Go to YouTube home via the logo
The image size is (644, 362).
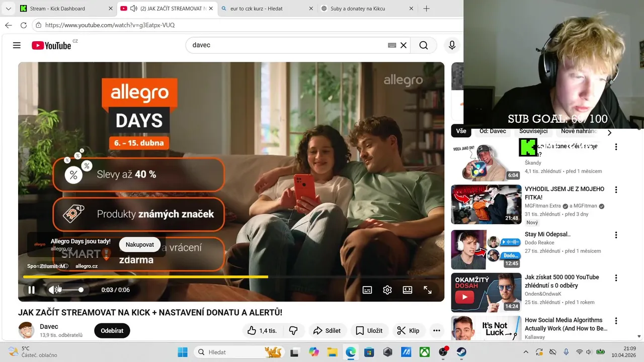(51, 45)
